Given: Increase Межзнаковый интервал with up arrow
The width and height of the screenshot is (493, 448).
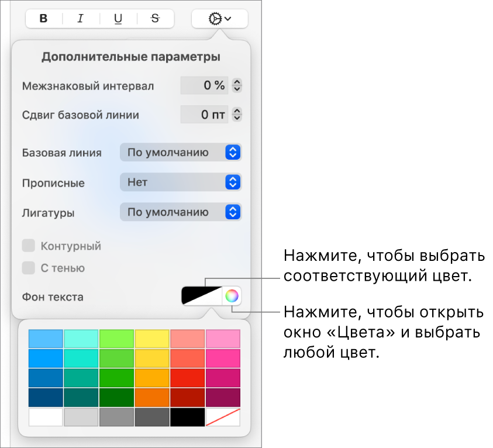Looking at the screenshot, I should coord(237,81).
